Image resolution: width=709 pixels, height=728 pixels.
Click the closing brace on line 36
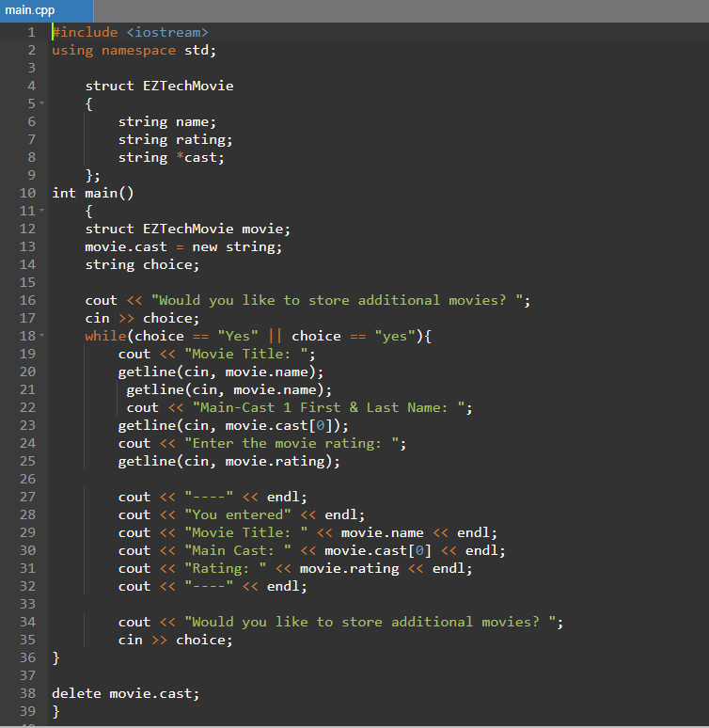click(x=55, y=657)
